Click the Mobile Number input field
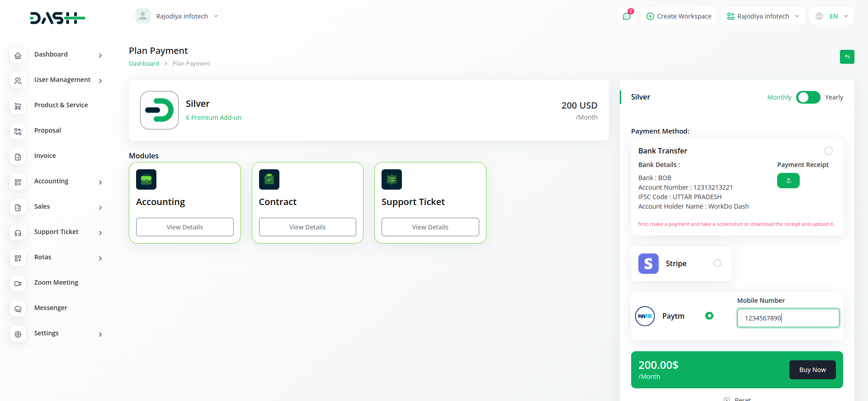The height and width of the screenshot is (401, 868). 788,318
